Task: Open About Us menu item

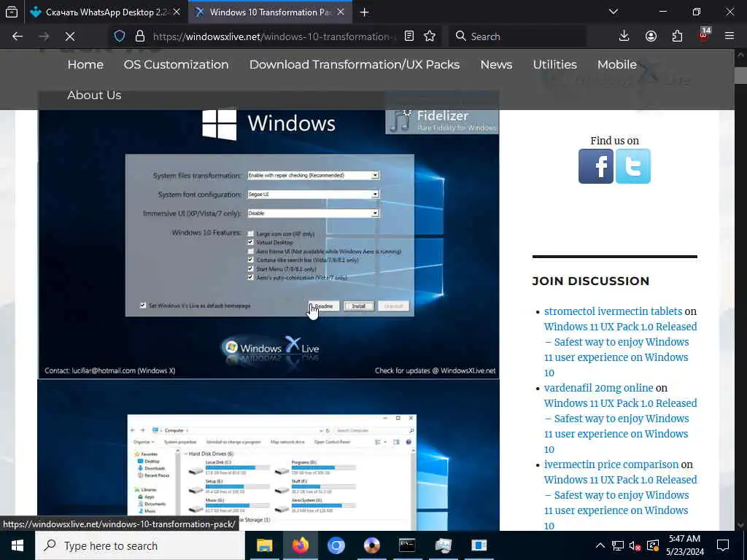Action: 94,96
